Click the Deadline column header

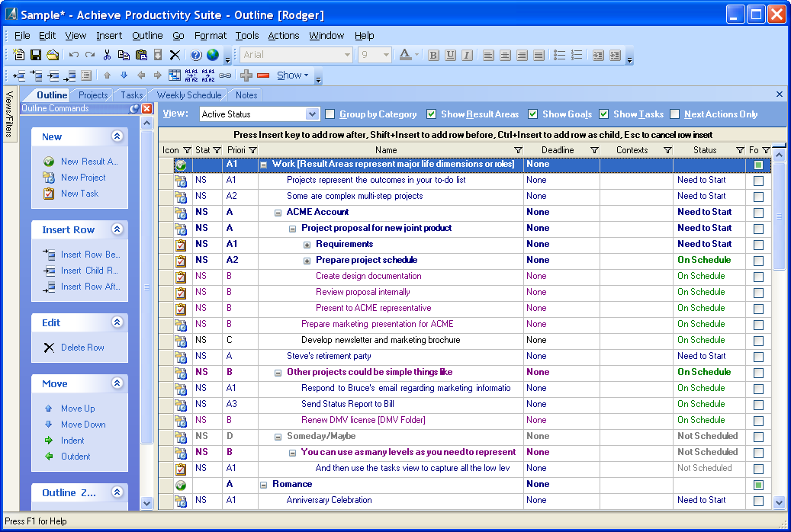[x=558, y=150]
